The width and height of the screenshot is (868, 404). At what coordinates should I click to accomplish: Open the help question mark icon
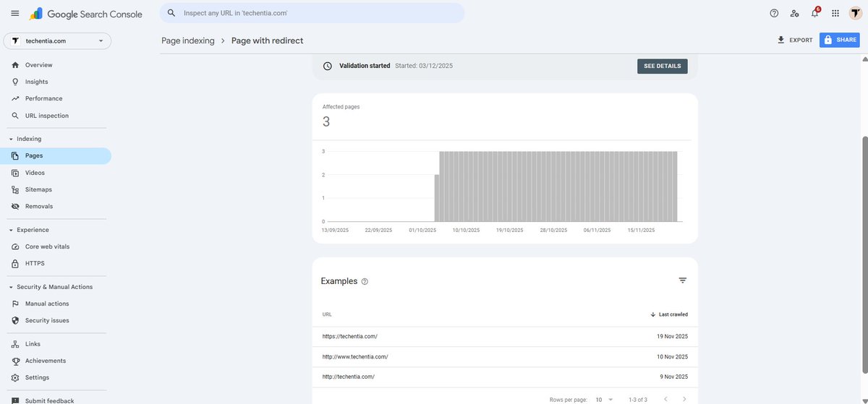click(x=774, y=13)
